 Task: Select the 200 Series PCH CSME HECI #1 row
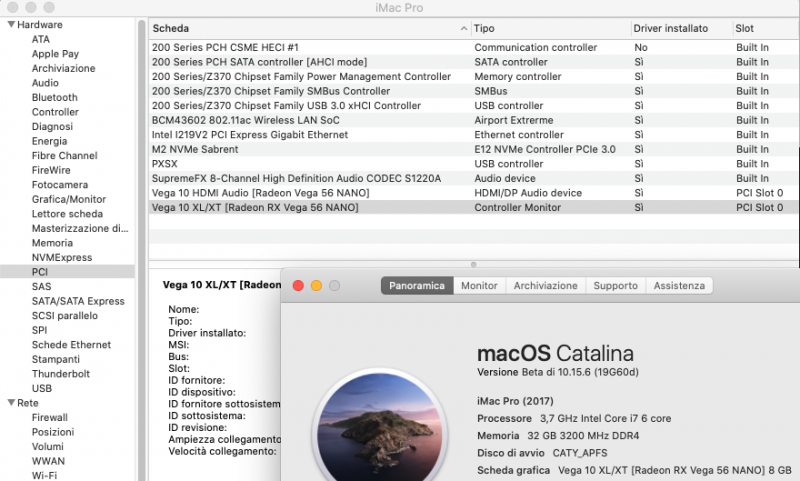click(x=474, y=47)
